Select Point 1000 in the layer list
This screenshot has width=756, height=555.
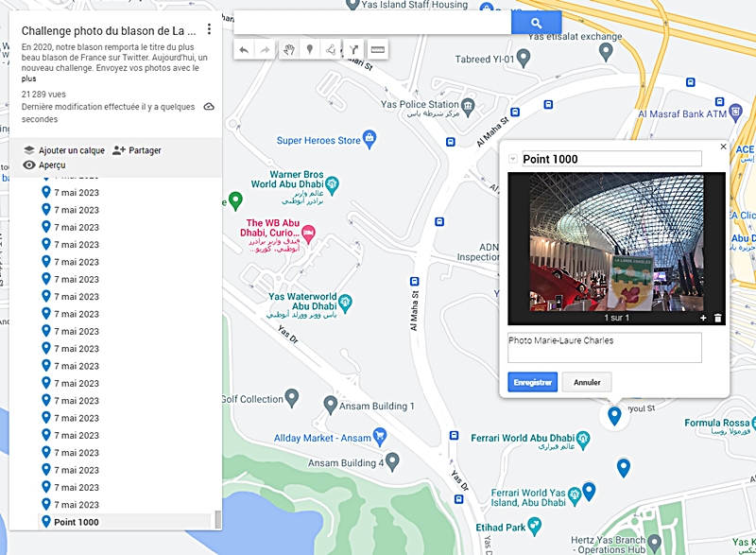tap(76, 522)
